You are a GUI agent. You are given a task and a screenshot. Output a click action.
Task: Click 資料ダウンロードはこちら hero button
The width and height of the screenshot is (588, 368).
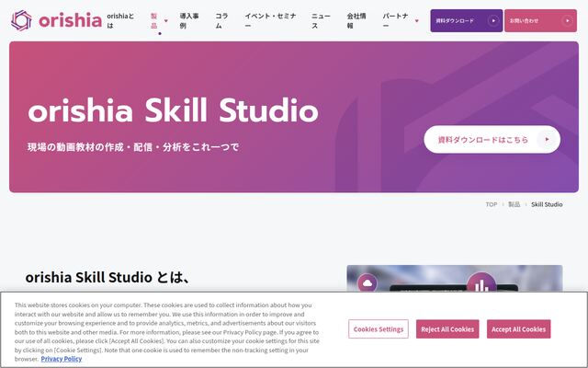point(492,139)
